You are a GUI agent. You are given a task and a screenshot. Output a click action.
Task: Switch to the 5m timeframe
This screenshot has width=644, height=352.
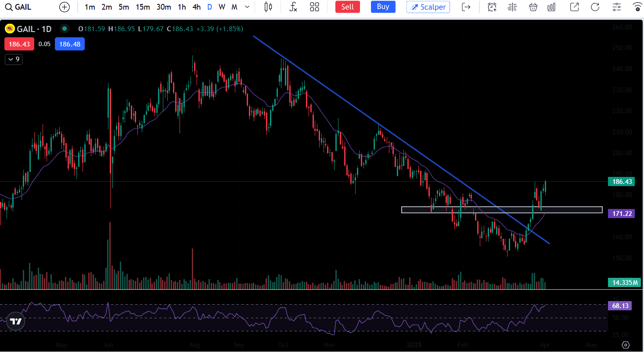(124, 7)
